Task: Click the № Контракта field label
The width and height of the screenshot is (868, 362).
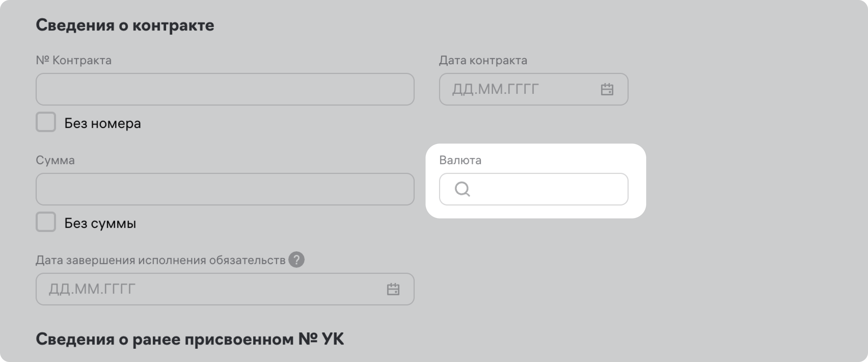Action: [74, 60]
